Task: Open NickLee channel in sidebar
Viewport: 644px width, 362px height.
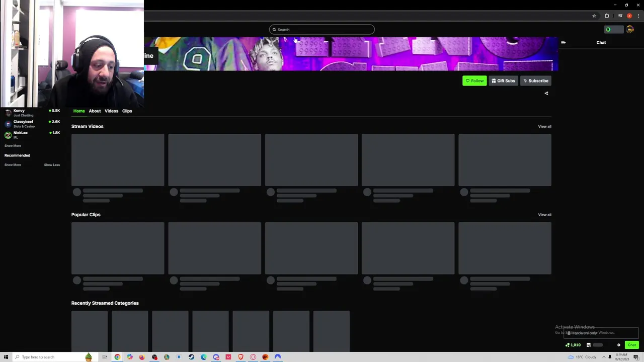Action: [31, 135]
